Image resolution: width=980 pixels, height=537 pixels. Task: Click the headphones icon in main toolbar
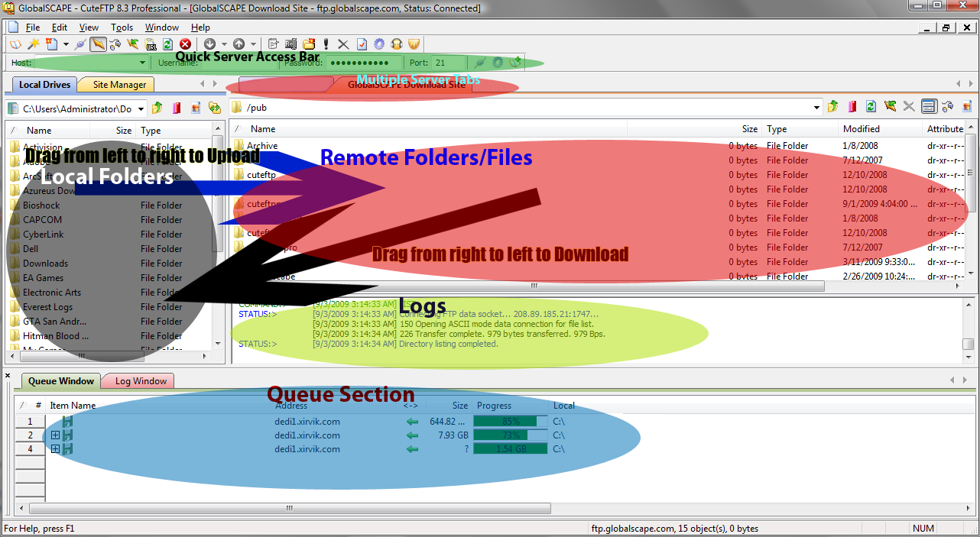click(x=397, y=44)
